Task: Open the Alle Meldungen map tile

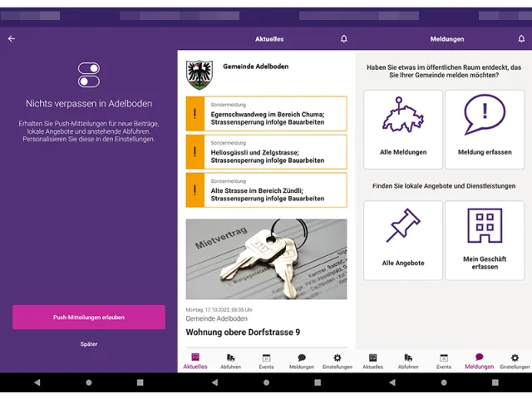Action: [x=403, y=130]
